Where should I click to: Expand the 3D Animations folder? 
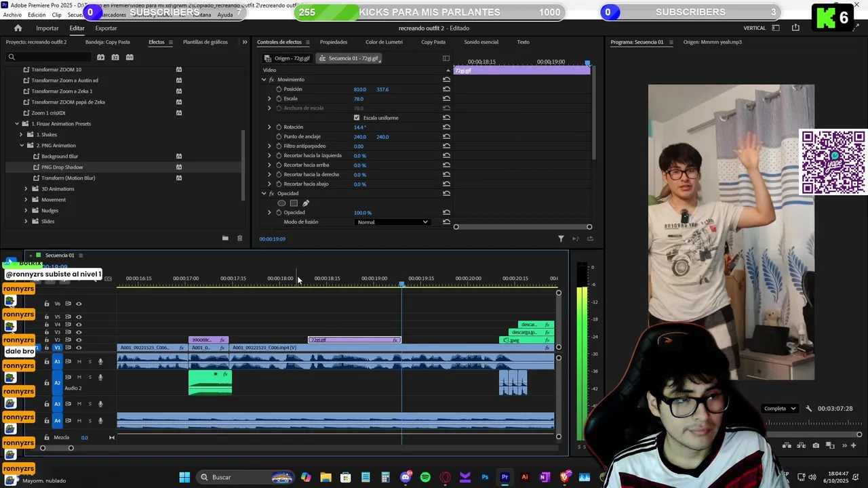pyautogui.click(x=26, y=188)
